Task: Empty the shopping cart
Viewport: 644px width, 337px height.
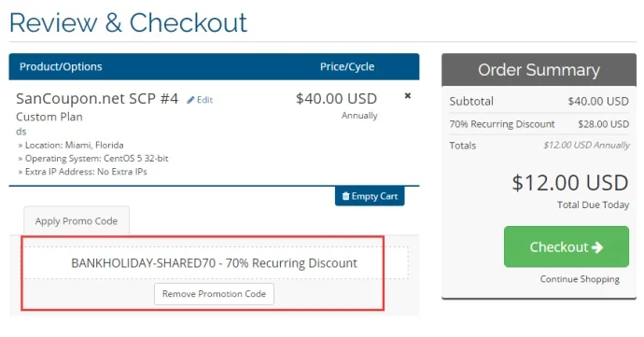Action: [370, 196]
